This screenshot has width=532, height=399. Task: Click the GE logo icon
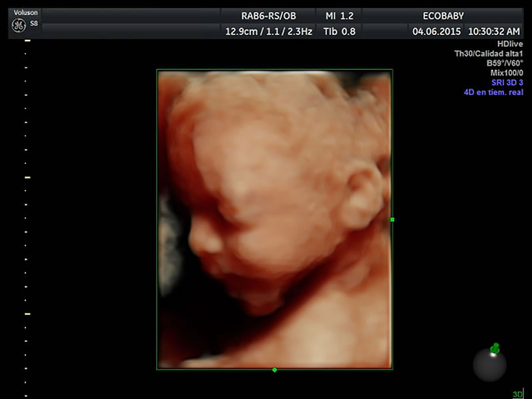(x=19, y=26)
